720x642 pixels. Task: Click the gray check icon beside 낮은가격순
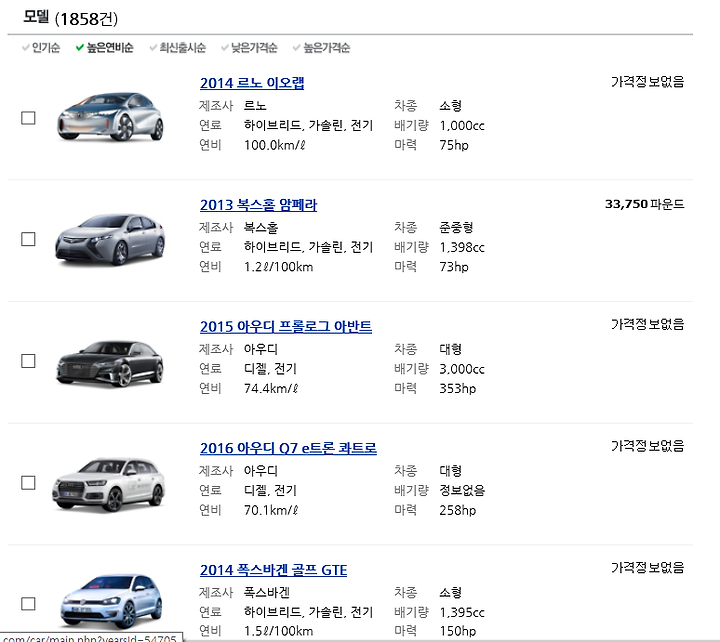225,47
